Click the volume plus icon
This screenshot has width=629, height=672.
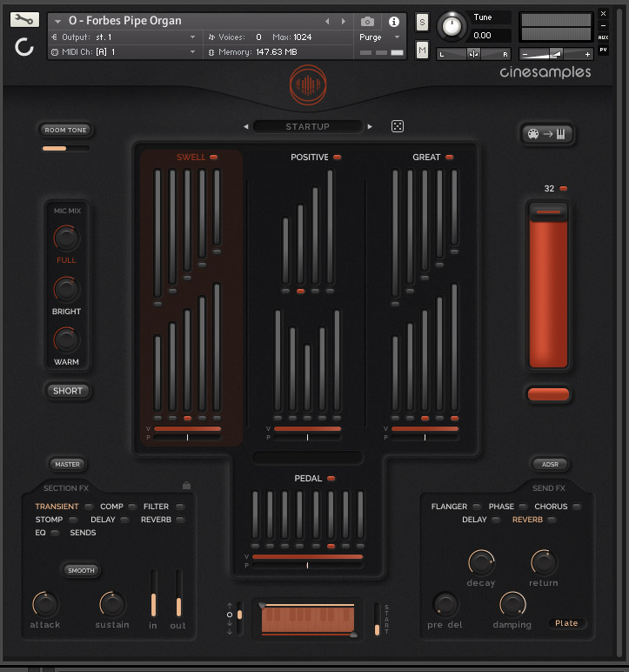tap(587, 55)
